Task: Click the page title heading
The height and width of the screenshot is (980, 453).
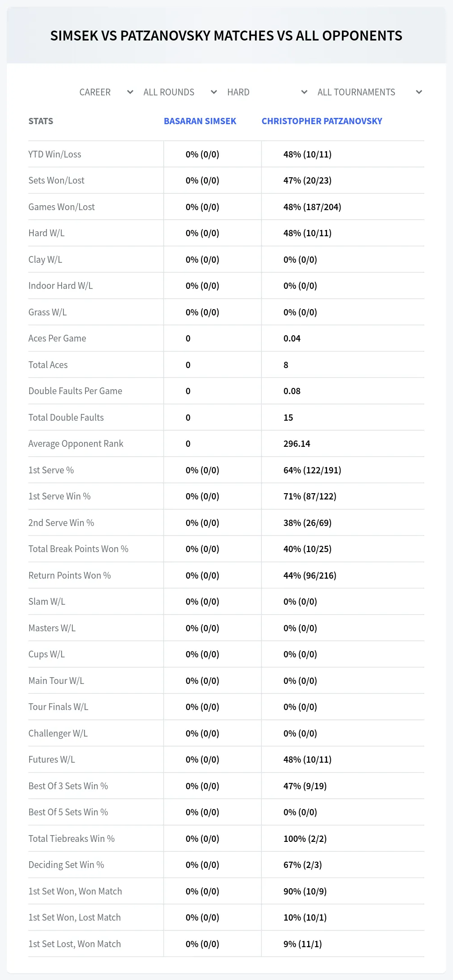Action: click(x=226, y=36)
